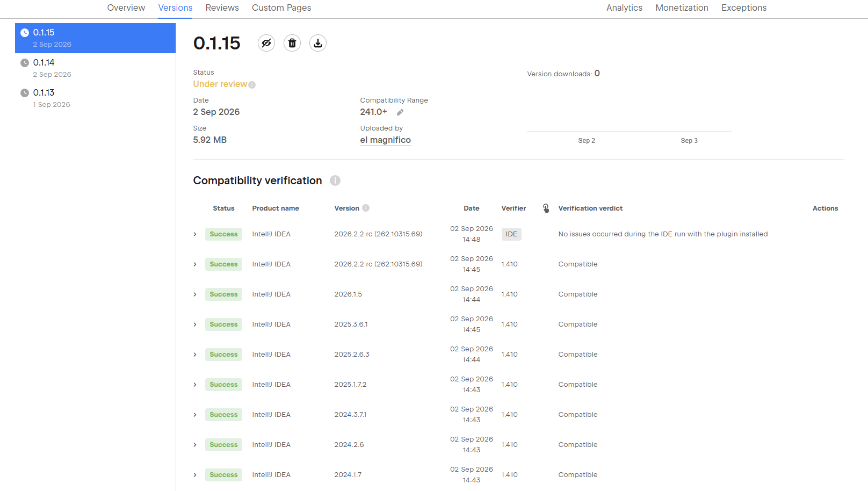
Task: Expand the IntelliJ IDEA 2026.1.5 row
Action: click(x=195, y=294)
